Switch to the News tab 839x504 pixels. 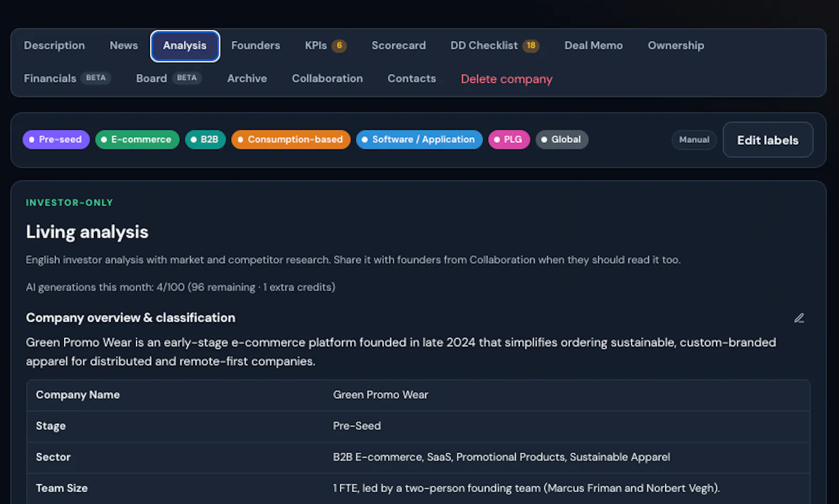click(x=124, y=46)
